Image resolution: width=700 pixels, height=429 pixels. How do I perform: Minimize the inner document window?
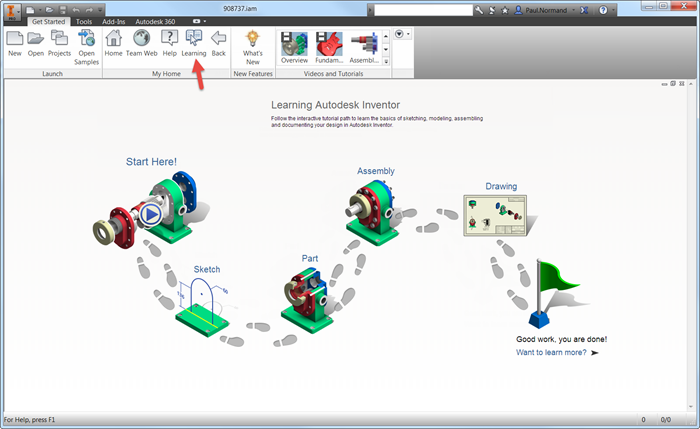(665, 83)
